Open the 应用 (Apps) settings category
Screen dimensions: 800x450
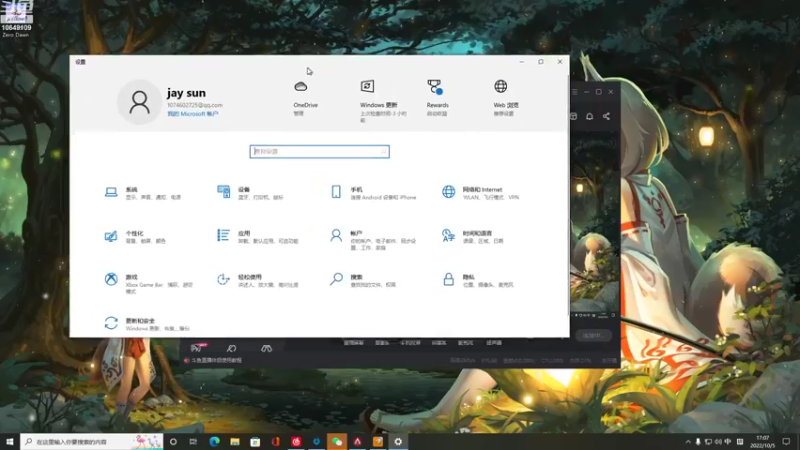click(x=258, y=237)
